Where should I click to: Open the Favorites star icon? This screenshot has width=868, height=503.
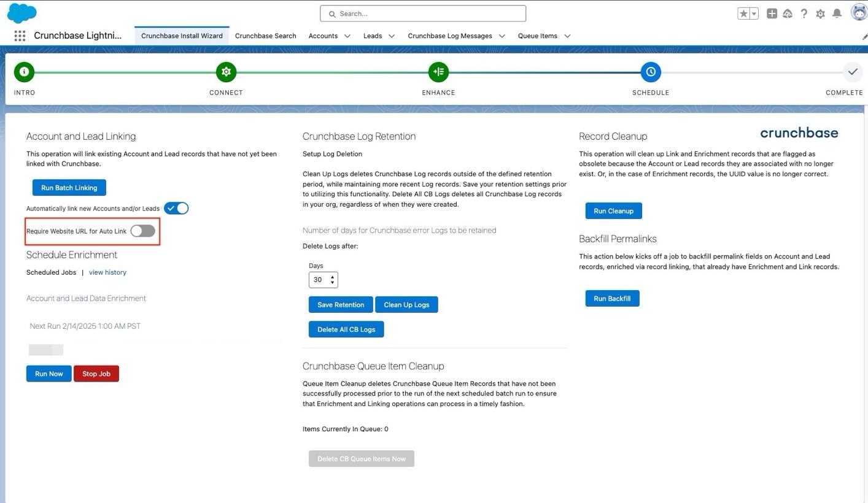743,13
